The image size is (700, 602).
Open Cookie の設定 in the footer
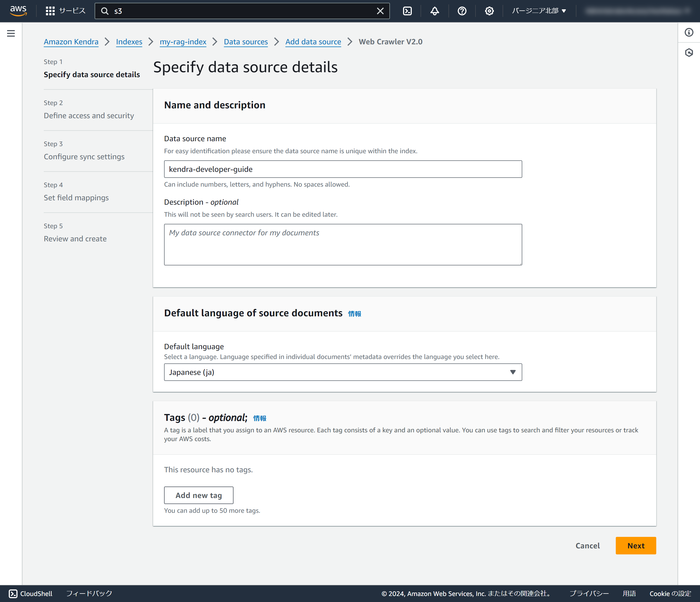[x=670, y=594]
